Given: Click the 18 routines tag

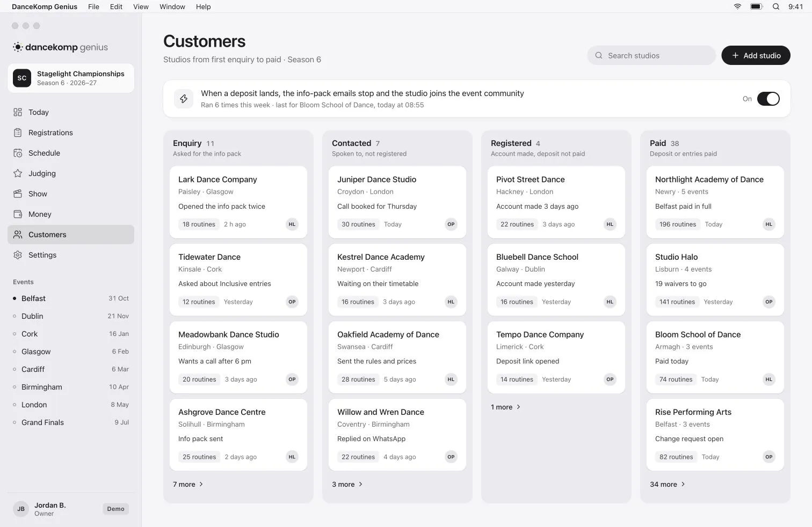Looking at the screenshot, I should 199,224.
